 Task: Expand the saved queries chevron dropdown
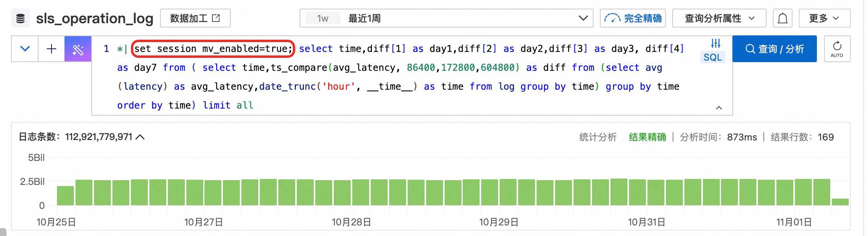(25, 49)
